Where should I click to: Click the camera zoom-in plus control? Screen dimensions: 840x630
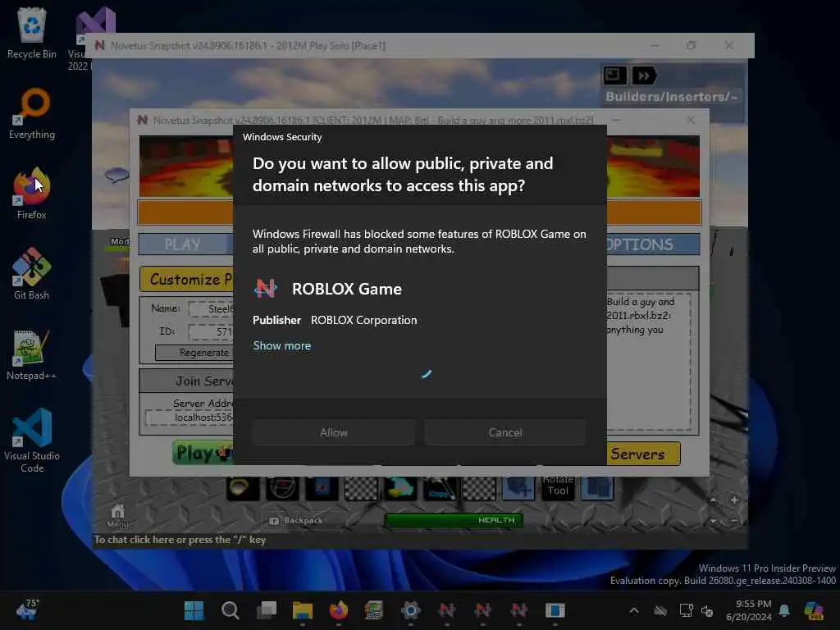coord(734,500)
